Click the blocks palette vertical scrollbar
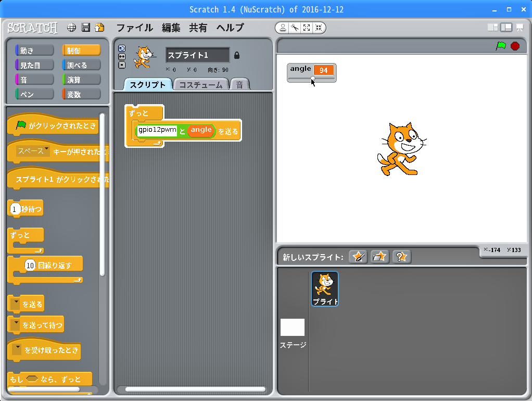Viewport: 532px width, 401px height. (102, 195)
